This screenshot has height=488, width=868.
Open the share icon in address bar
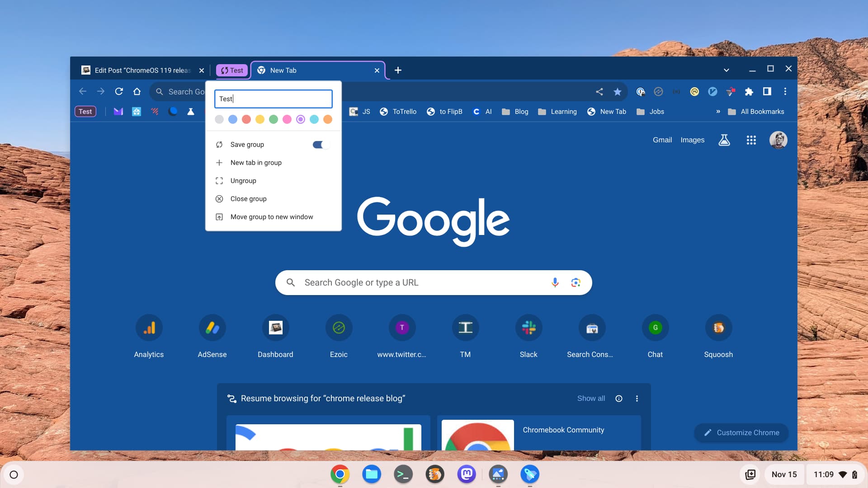point(599,92)
